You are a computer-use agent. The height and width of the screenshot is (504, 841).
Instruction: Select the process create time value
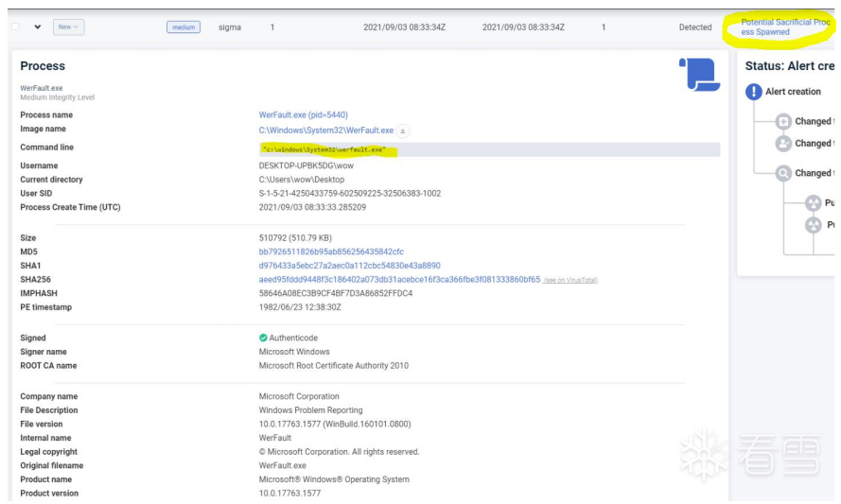[312, 207]
